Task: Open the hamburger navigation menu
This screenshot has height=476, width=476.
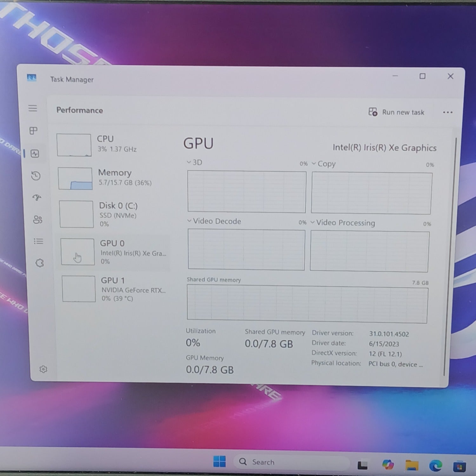Action: (33, 108)
